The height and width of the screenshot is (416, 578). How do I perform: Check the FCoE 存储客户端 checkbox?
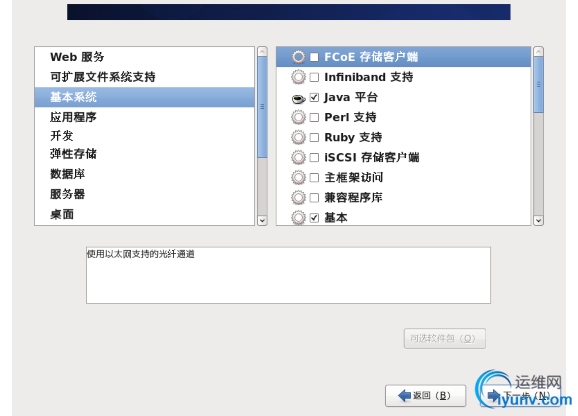pos(314,57)
